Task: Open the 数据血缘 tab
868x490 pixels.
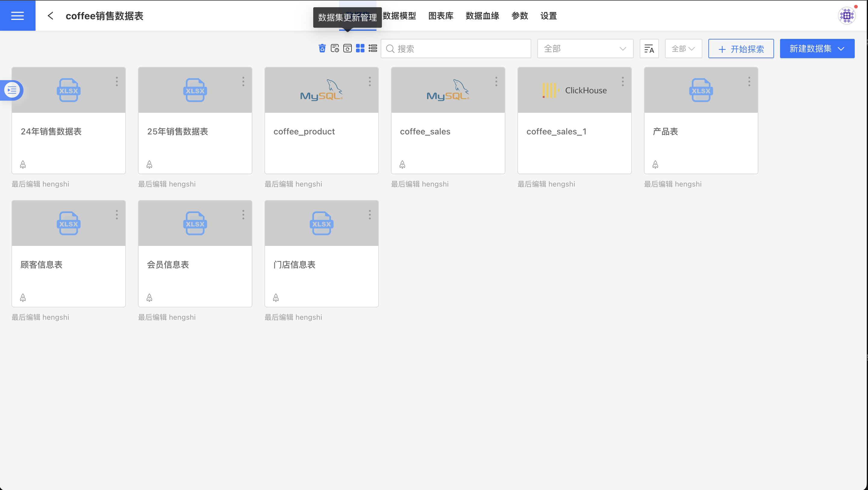Action: pos(482,16)
